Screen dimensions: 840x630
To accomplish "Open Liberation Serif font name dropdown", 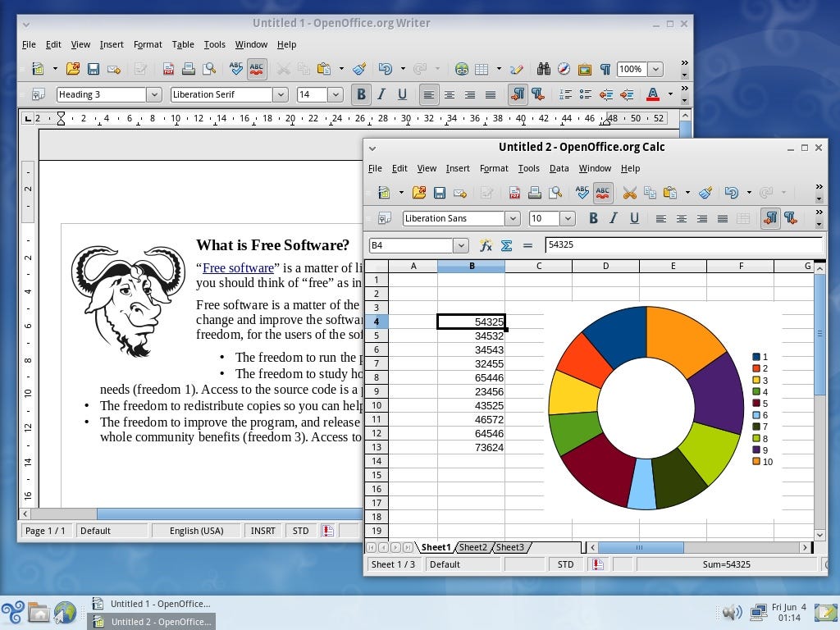I will point(281,94).
